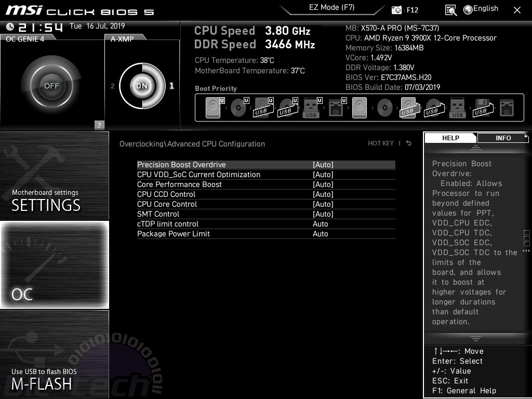Viewport: 532px width, 399px height.
Task: Go back using the return arrow icon
Action: [408, 143]
